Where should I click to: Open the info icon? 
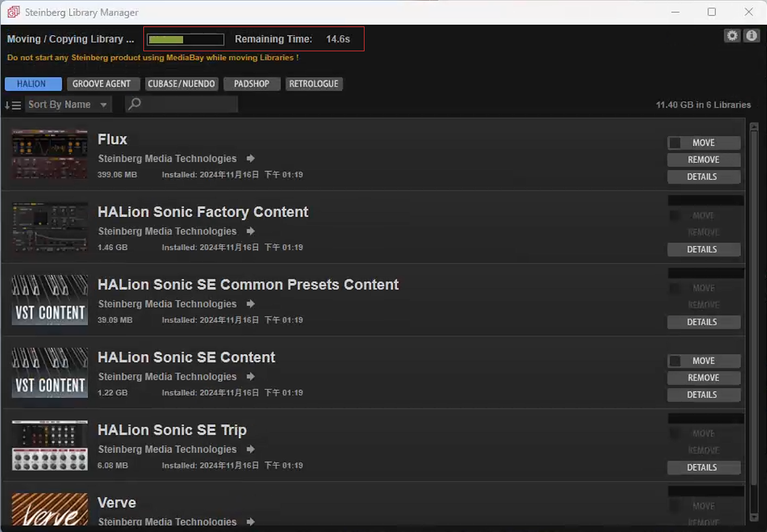pos(751,36)
